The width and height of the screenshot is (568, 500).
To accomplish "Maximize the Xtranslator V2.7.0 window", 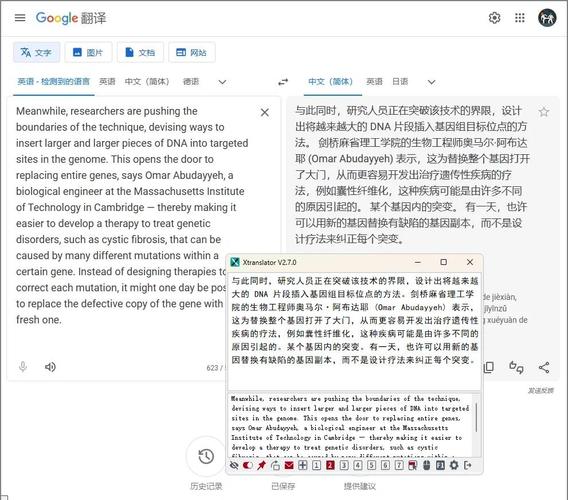I will (x=443, y=262).
